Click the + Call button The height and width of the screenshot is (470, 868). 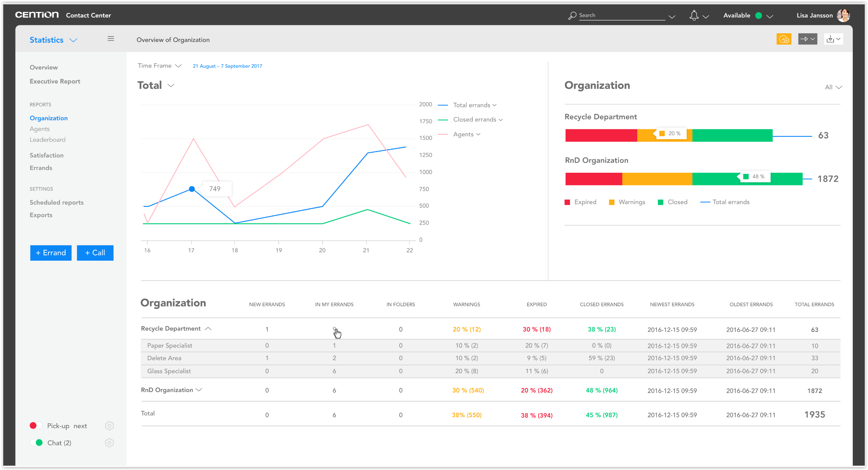click(x=95, y=253)
